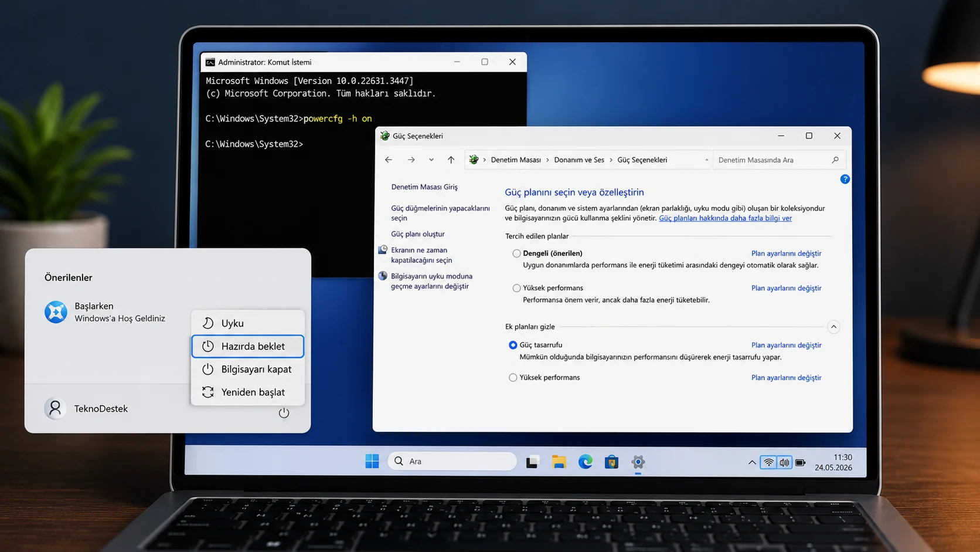
Task: Collapse Ek planları gizle chevron
Action: 833,327
